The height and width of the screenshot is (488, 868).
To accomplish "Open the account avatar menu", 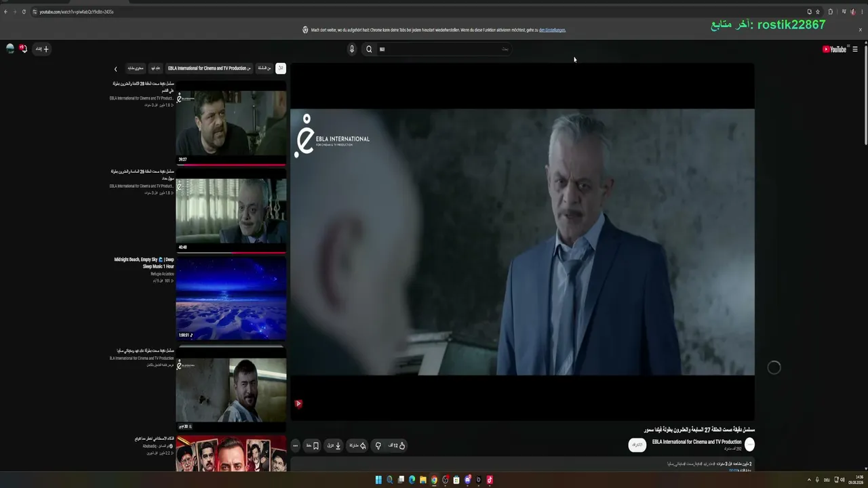I will click(x=10, y=49).
